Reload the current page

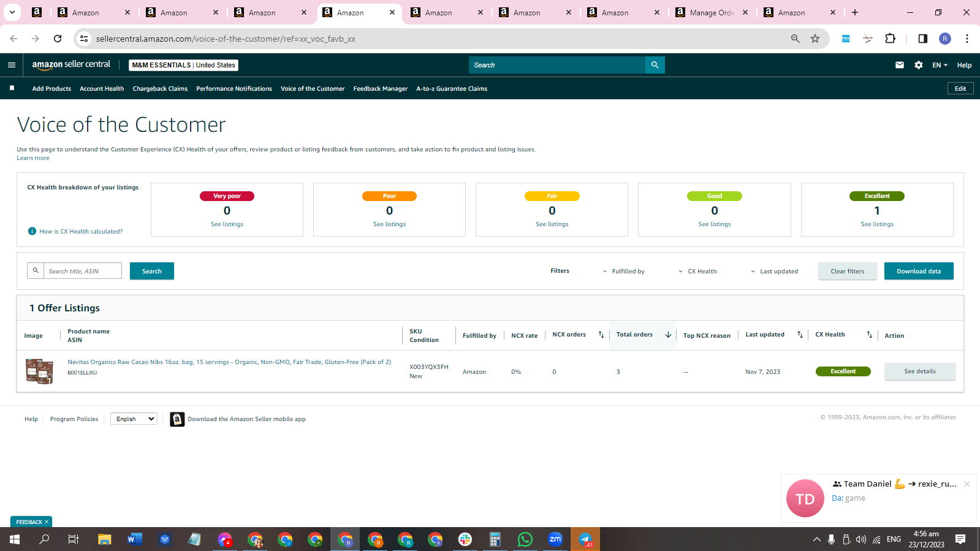(58, 39)
